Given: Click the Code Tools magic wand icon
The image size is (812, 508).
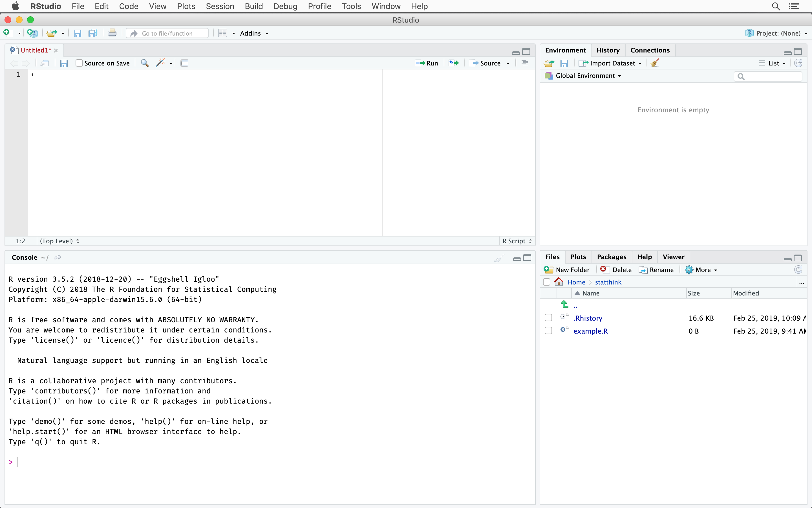Looking at the screenshot, I should 161,63.
